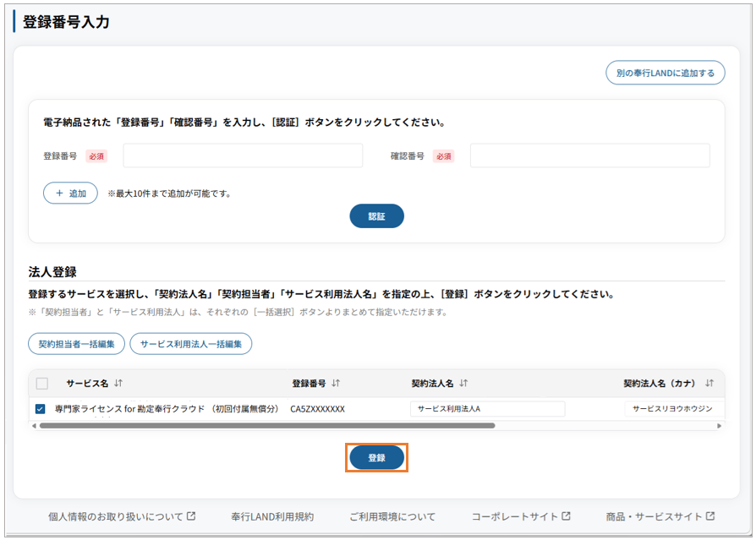Open ご利用環境について link
The height and width of the screenshot is (540, 756).
[x=392, y=517]
